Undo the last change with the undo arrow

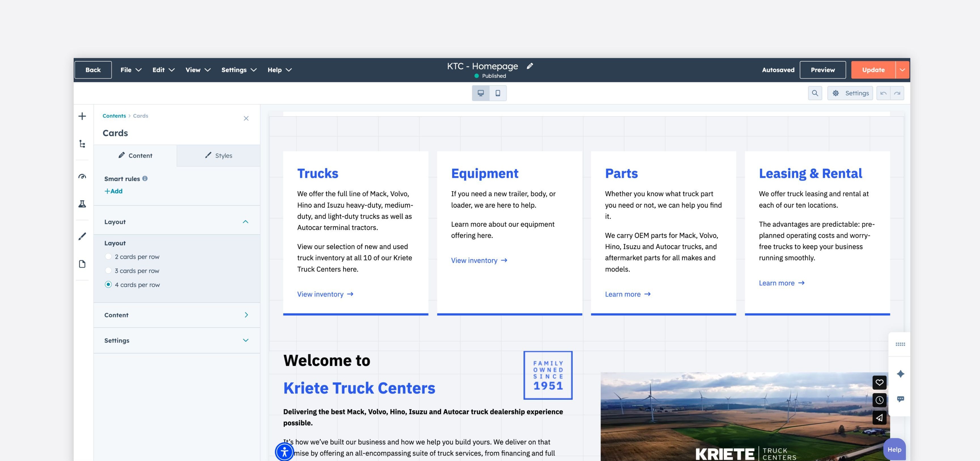coord(883,93)
